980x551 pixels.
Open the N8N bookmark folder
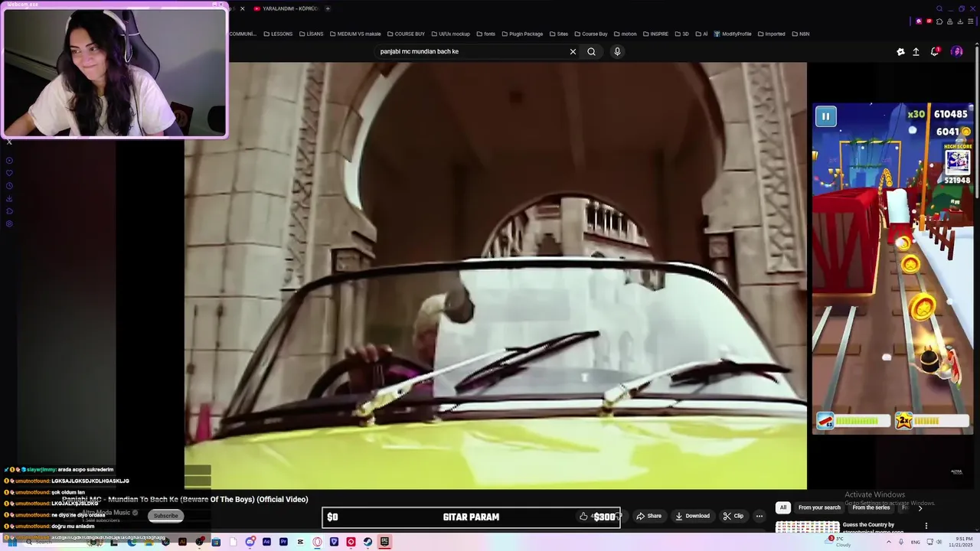click(800, 34)
